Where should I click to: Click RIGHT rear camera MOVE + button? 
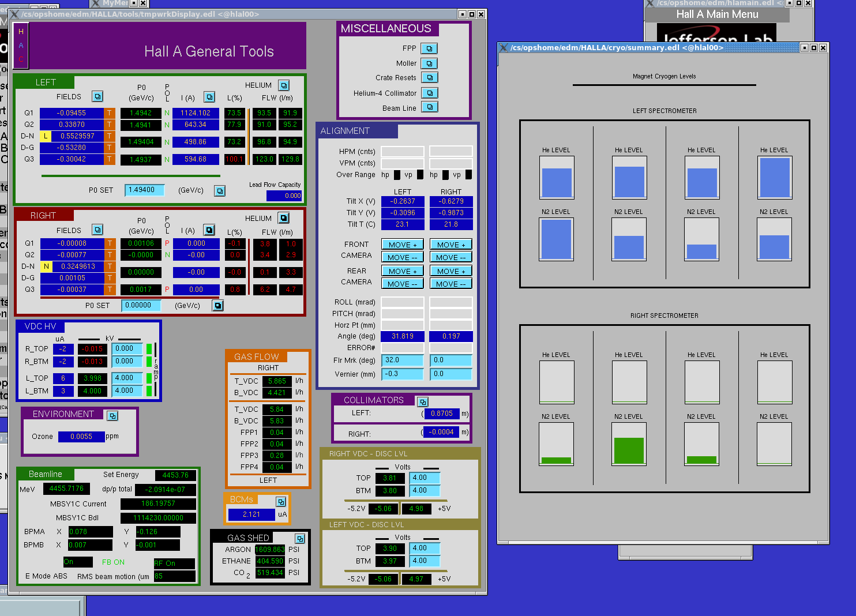click(451, 271)
